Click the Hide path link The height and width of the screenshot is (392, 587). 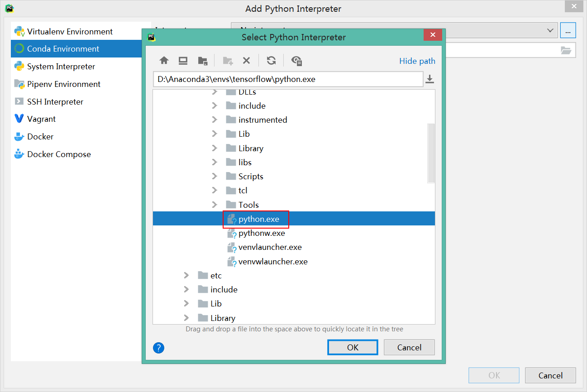pos(417,61)
